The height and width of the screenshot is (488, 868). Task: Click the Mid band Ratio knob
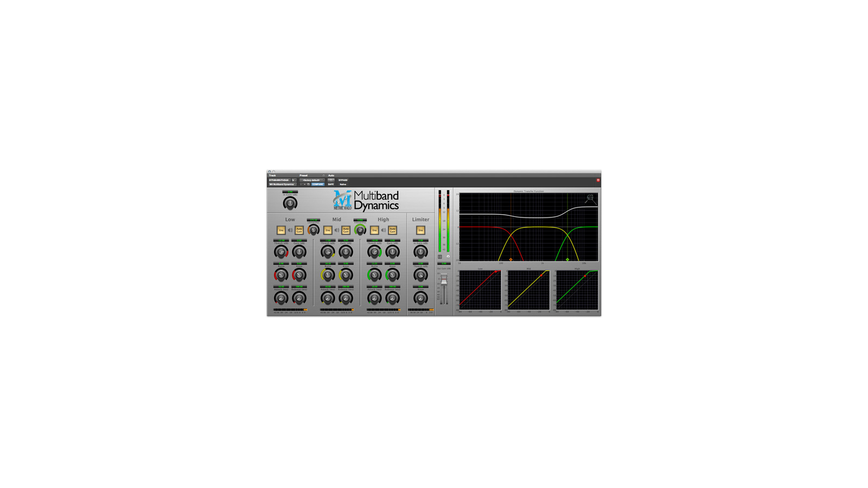point(327,275)
